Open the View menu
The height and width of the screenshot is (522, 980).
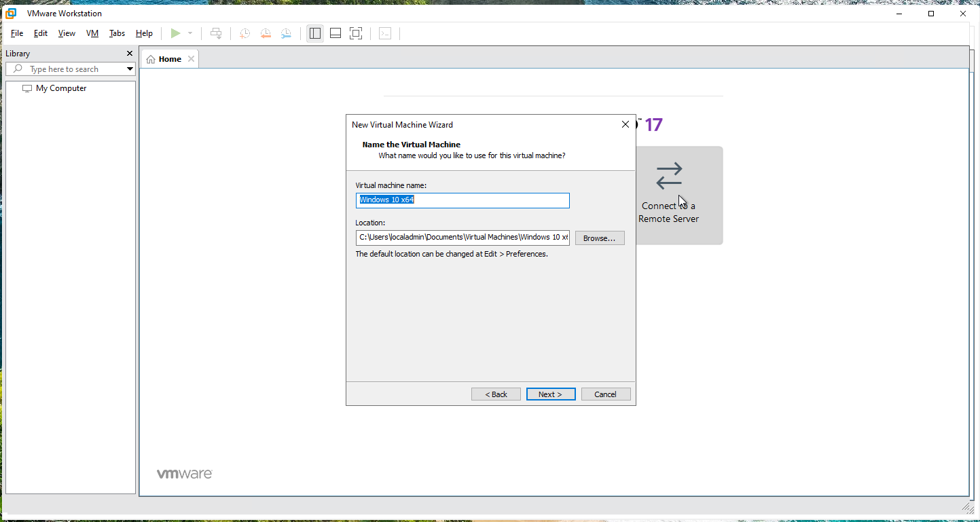pyautogui.click(x=67, y=33)
